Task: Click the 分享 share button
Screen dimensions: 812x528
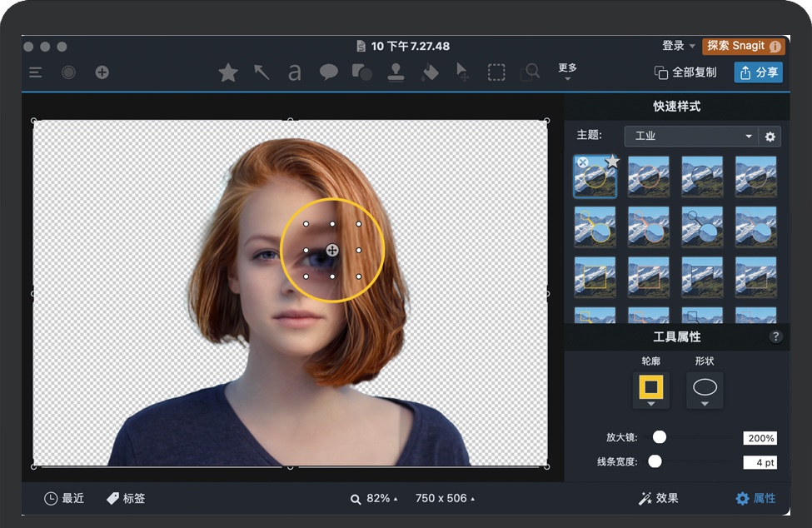Action: tap(758, 72)
